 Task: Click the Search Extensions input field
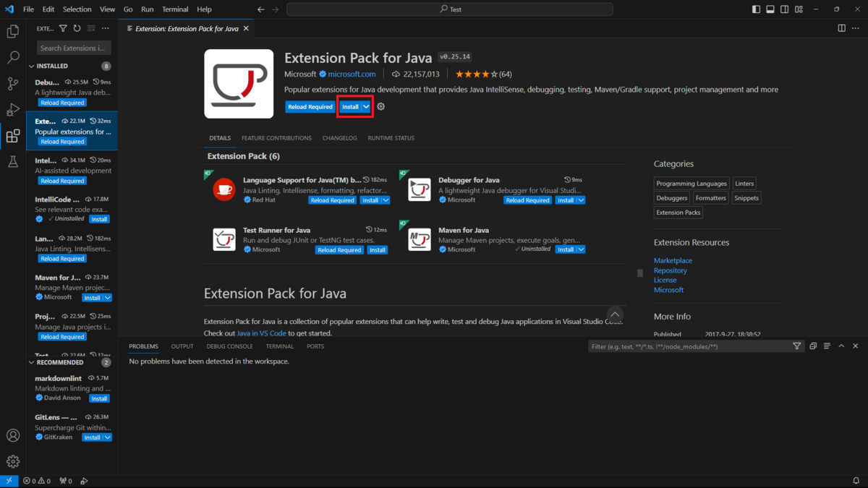(75, 47)
